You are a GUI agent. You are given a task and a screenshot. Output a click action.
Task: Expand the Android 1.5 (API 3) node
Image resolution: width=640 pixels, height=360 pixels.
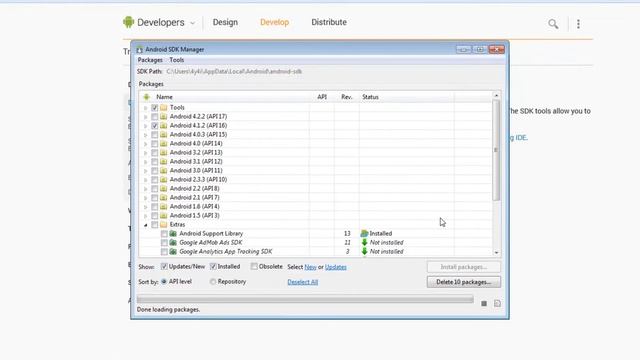click(145, 216)
